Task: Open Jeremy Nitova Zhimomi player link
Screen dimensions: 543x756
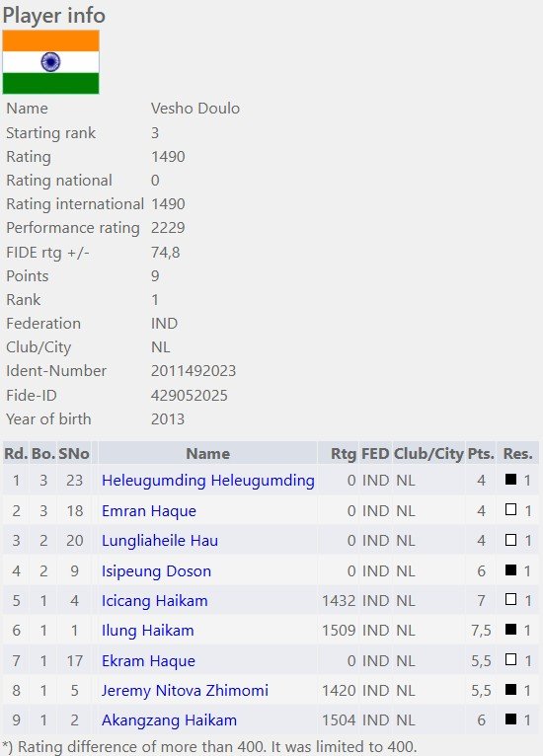Action: pyautogui.click(x=185, y=691)
